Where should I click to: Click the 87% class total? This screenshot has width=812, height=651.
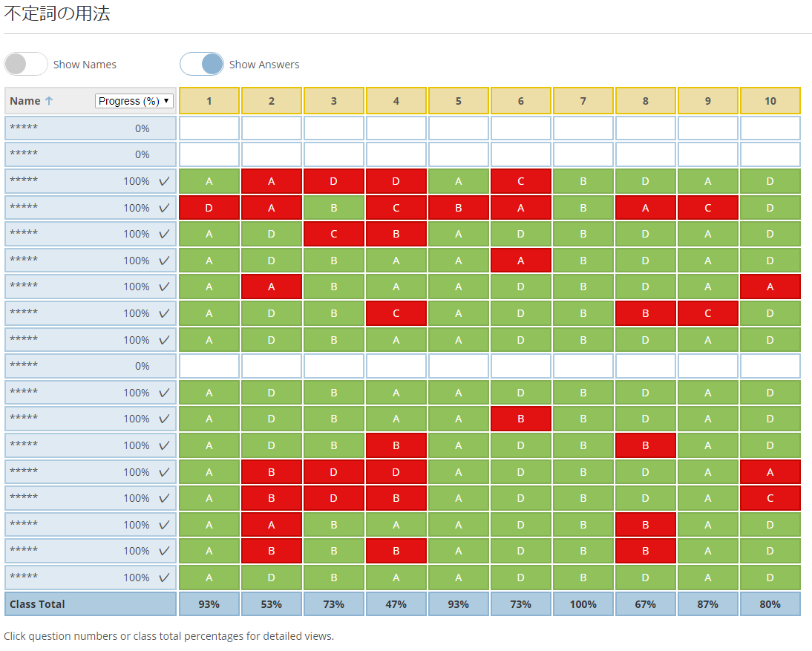point(708,604)
